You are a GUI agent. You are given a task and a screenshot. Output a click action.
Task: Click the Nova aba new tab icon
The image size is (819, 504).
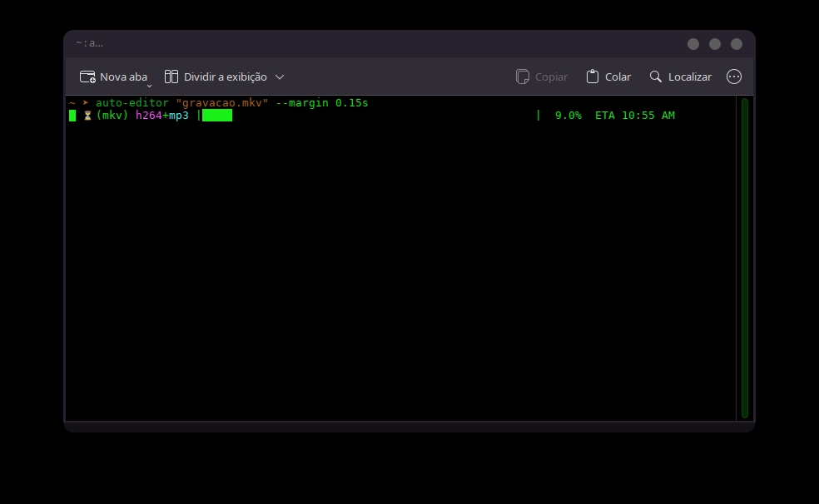point(87,77)
